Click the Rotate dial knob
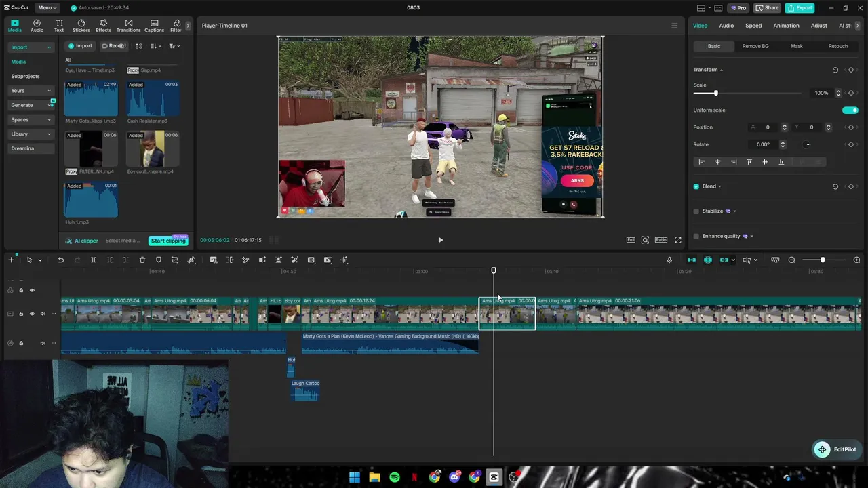The width and height of the screenshot is (868, 488). (x=808, y=144)
